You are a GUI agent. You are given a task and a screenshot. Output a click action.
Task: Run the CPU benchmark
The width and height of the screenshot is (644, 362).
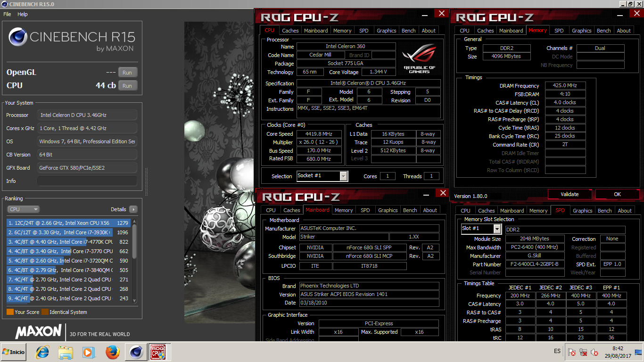(127, 86)
